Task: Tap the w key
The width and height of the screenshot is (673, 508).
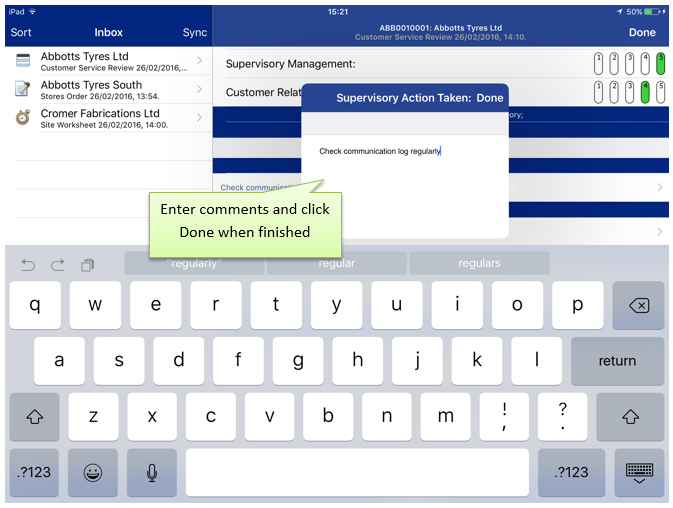Action: 95,305
